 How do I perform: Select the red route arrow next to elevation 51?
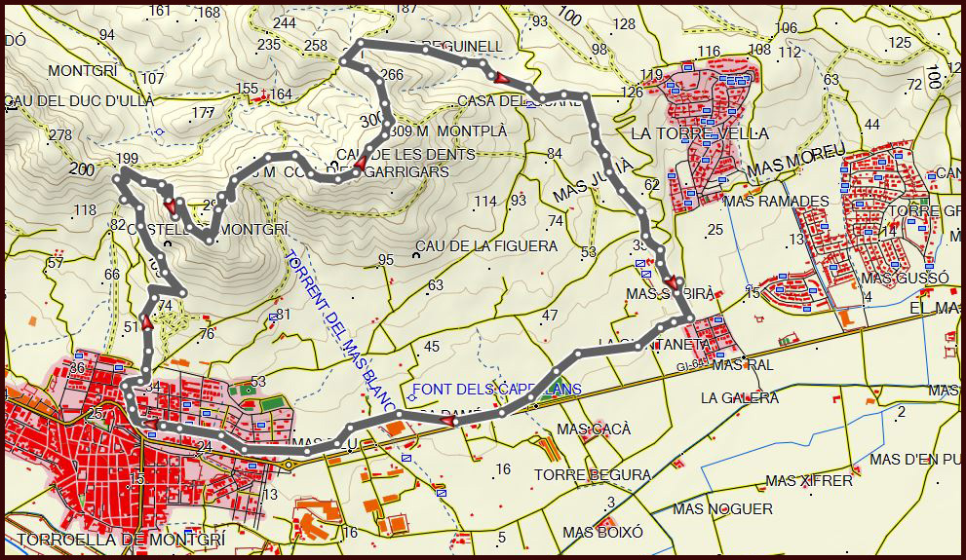click(x=145, y=322)
